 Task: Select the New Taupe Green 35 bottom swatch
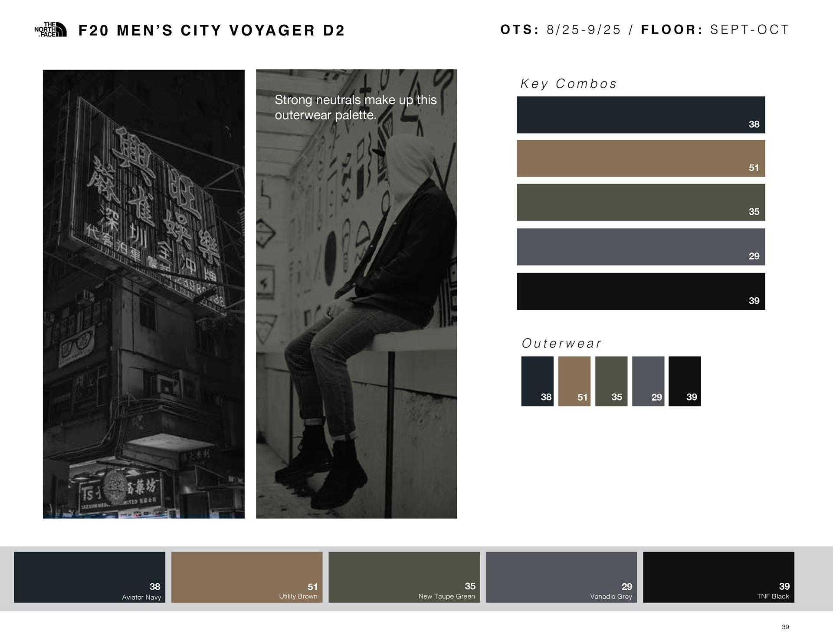pos(404,577)
